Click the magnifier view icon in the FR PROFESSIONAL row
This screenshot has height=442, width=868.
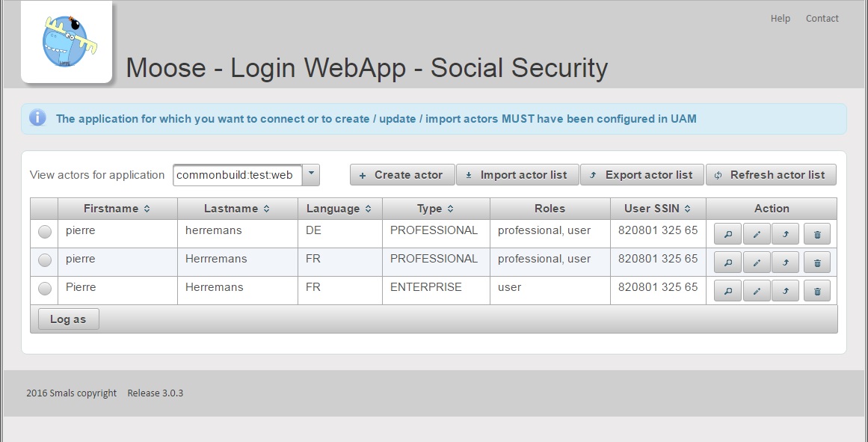(x=727, y=263)
